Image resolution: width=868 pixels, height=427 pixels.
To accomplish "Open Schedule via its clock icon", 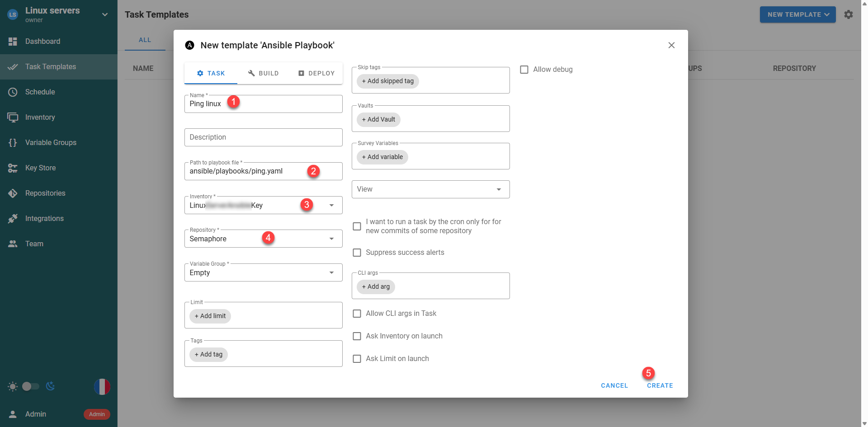I will click(13, 92).
